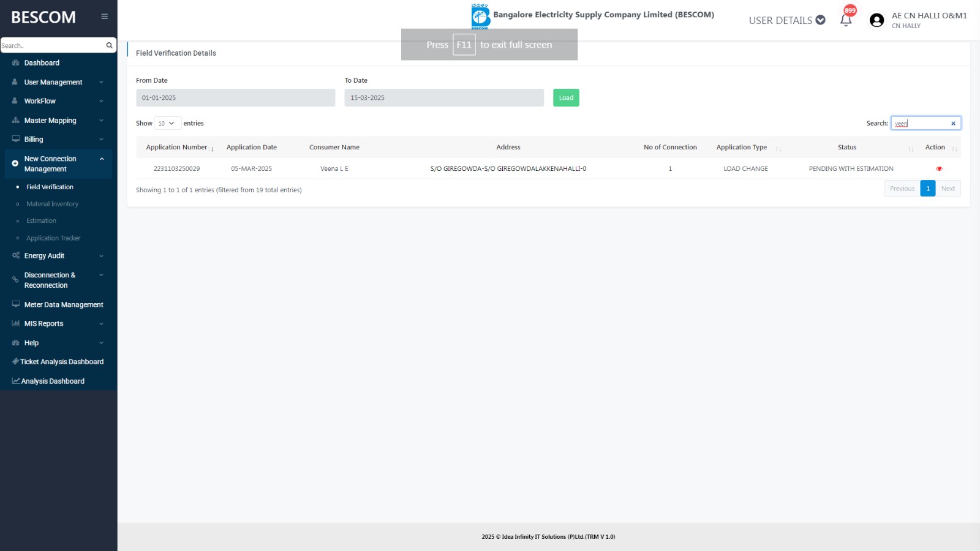Click the Disconnection & Reconnection link icon
980x551 pixels.
[15, 279]
